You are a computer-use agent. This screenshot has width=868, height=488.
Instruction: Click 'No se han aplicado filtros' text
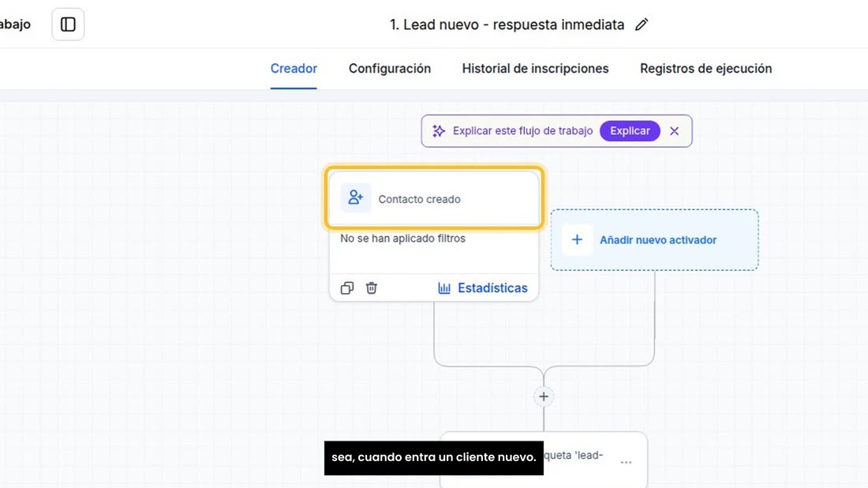[403, 238]
